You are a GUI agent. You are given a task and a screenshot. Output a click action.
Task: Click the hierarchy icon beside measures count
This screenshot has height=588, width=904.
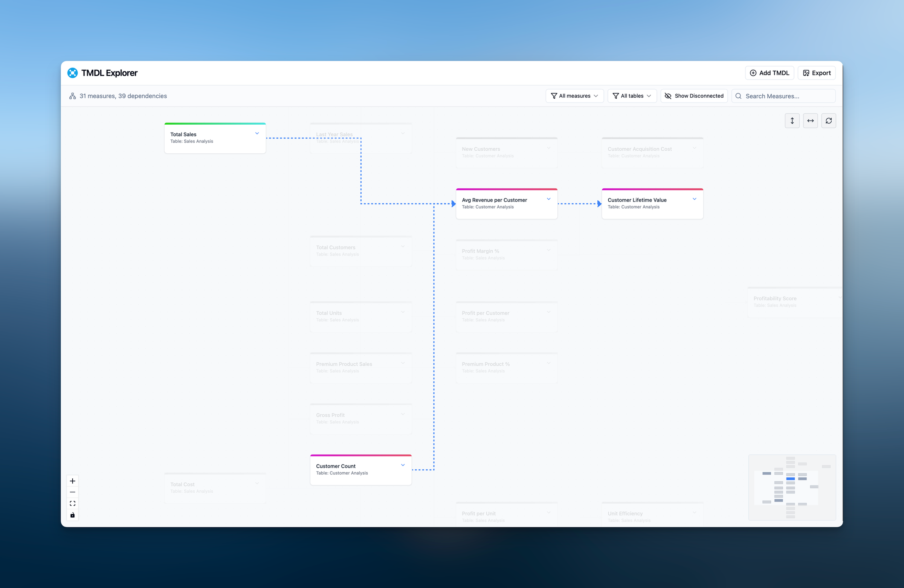73,96
